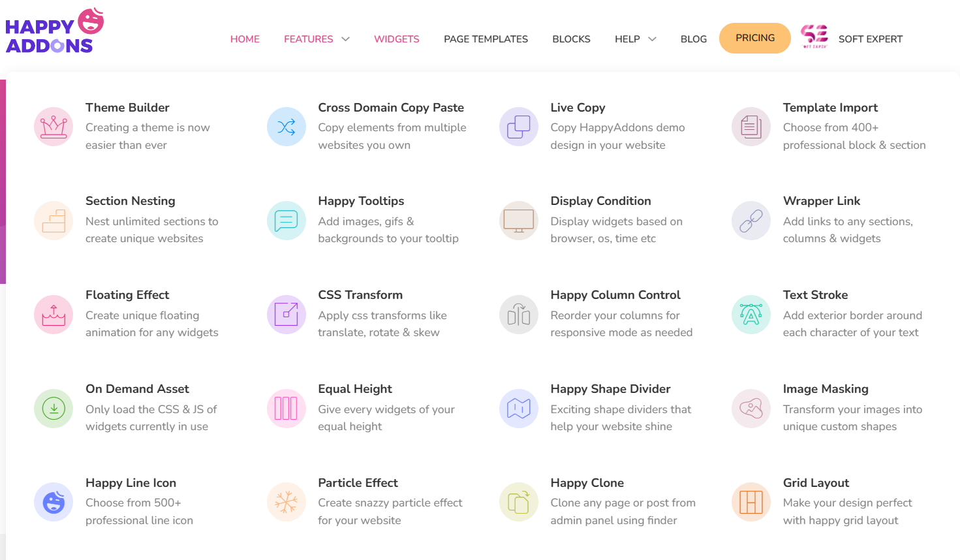
Task: Select the Particle Effect snowflake icon
Action: point(286,503)
